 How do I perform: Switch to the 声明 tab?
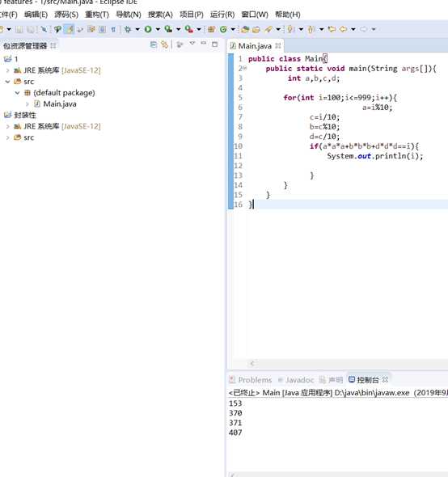pyautogui.click(x=331, y=380)
